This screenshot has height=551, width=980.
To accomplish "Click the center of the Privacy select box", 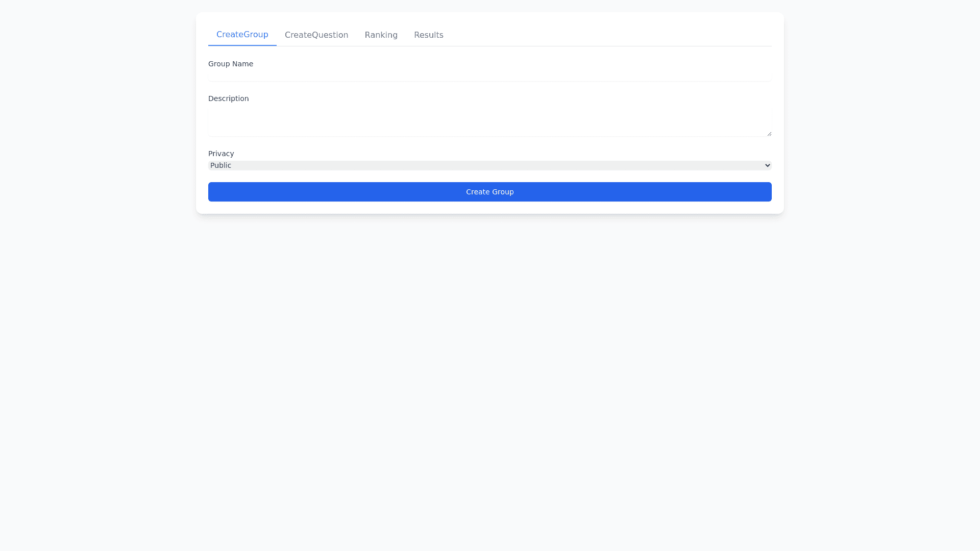I will pyautogui.click(x=489, y=165).
